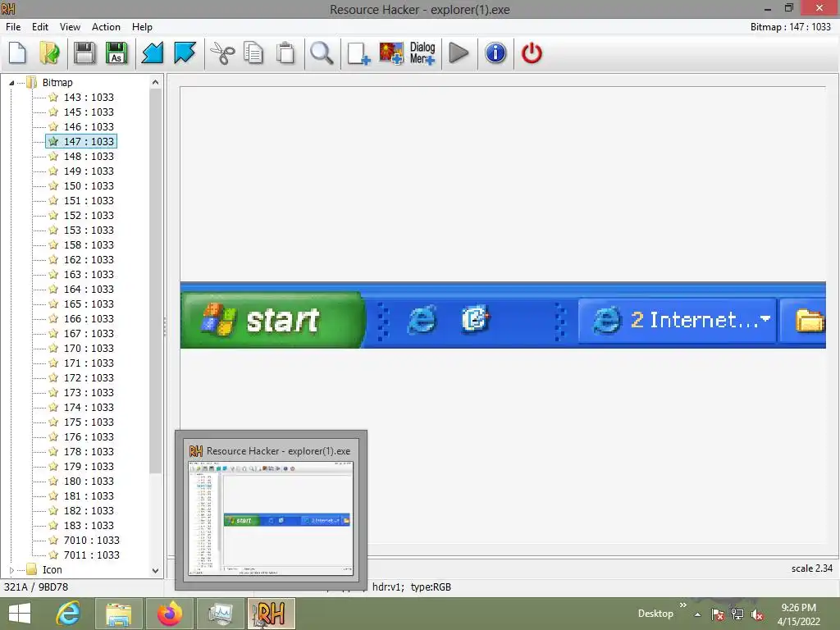Select bitmap resource 153 : 1033

pos(89,230)
